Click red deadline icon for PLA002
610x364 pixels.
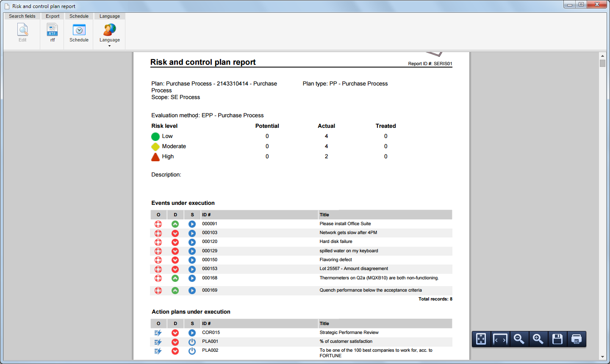point(175,351)
